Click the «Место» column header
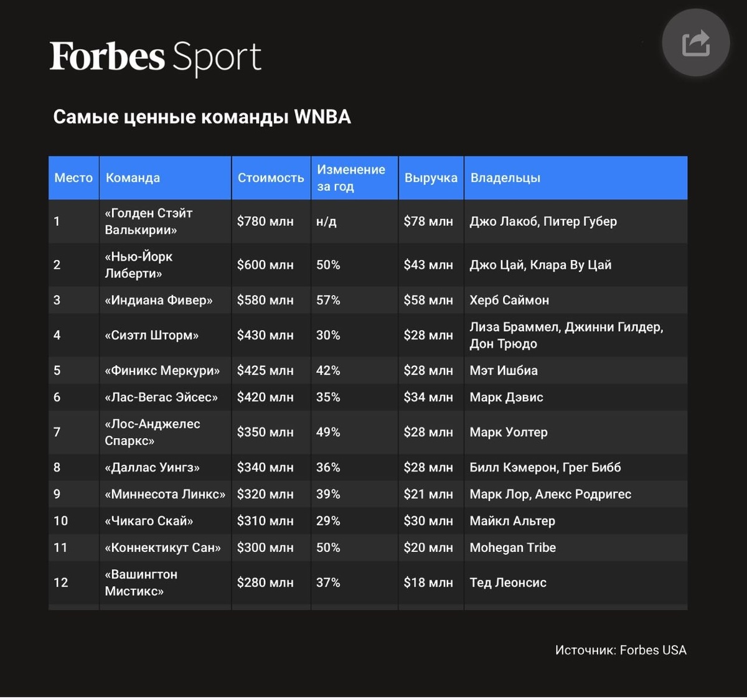This screenshot has width=747, height=700. pyautogui.click(x=73, y=178)
